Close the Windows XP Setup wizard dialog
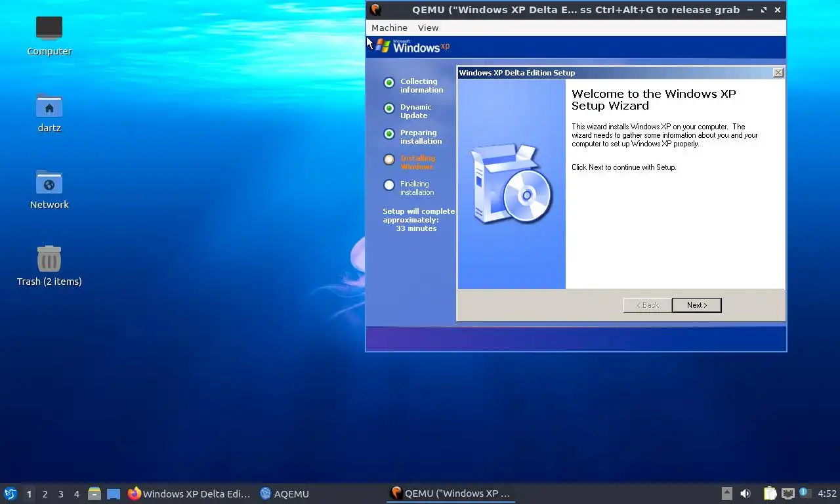 [778, 73]
